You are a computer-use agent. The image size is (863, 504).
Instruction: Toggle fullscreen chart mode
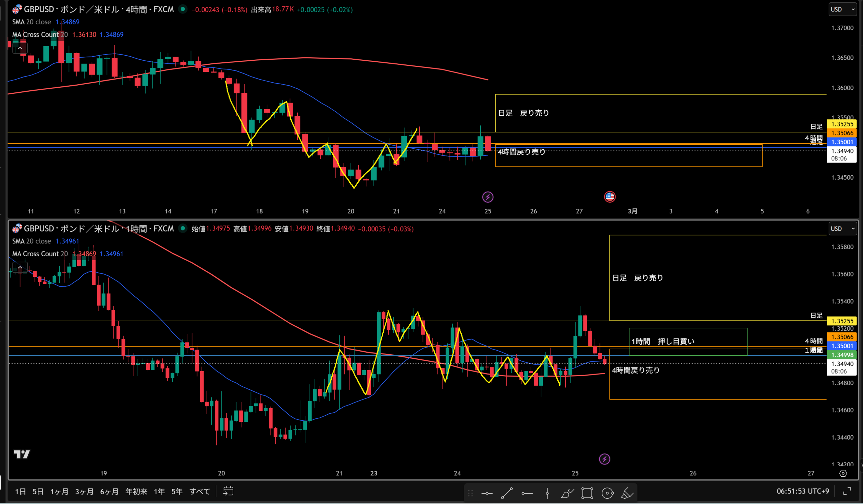click(x=847, y=491)
